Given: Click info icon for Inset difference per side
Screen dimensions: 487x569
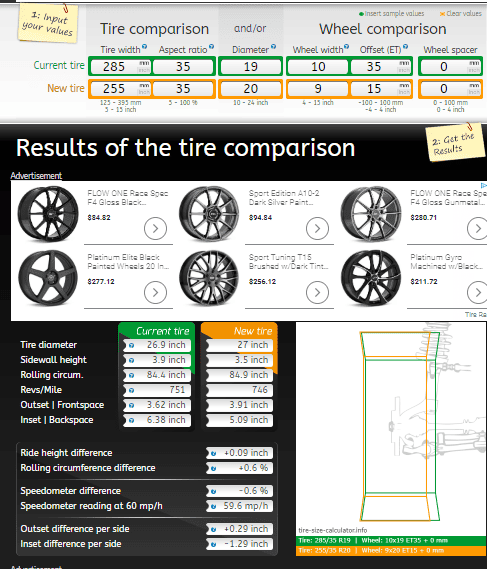Looking at the screenshot, I should tap(213, 544).
